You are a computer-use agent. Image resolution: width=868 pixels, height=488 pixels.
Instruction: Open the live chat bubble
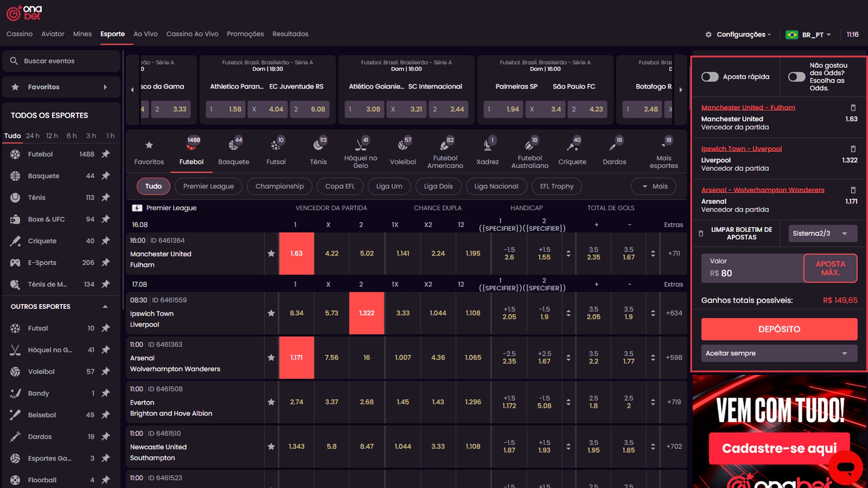click(846, 468)
